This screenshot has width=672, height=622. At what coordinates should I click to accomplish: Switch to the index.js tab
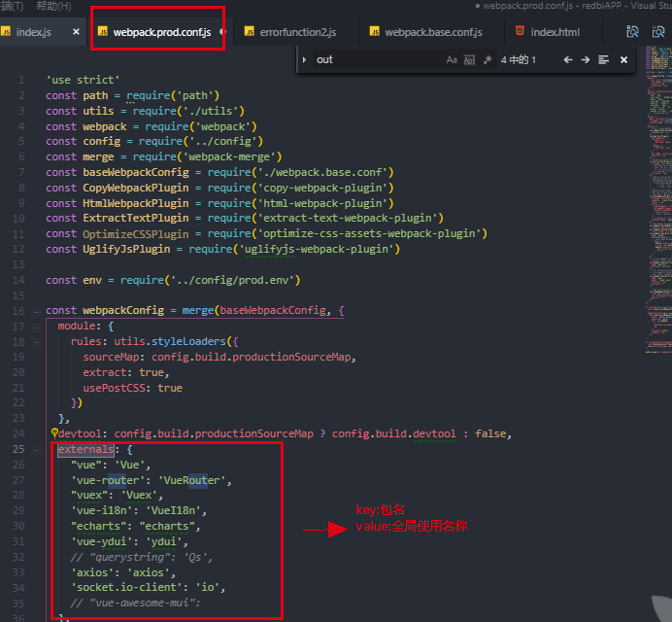[x=33, y=32]
